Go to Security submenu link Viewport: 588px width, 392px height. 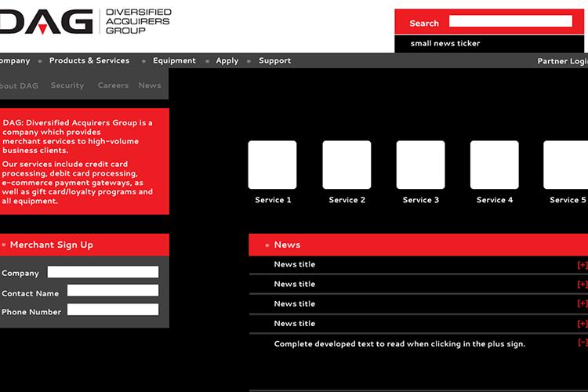tap(67, 85)
